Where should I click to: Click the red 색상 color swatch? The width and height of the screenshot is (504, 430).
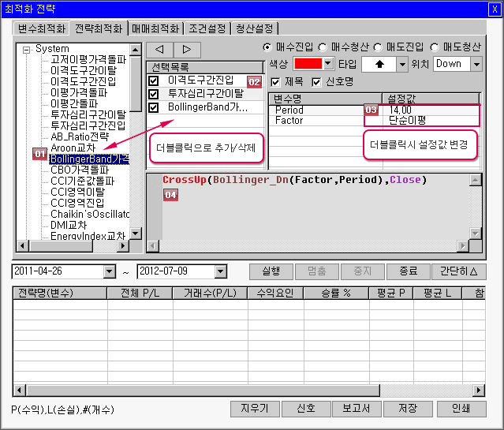coord(307,64)
